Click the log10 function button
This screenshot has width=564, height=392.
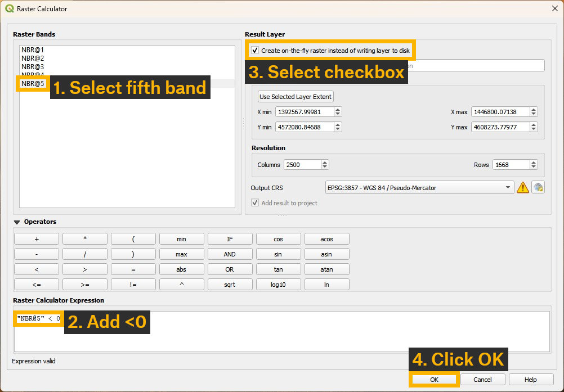tap(279, 284)
